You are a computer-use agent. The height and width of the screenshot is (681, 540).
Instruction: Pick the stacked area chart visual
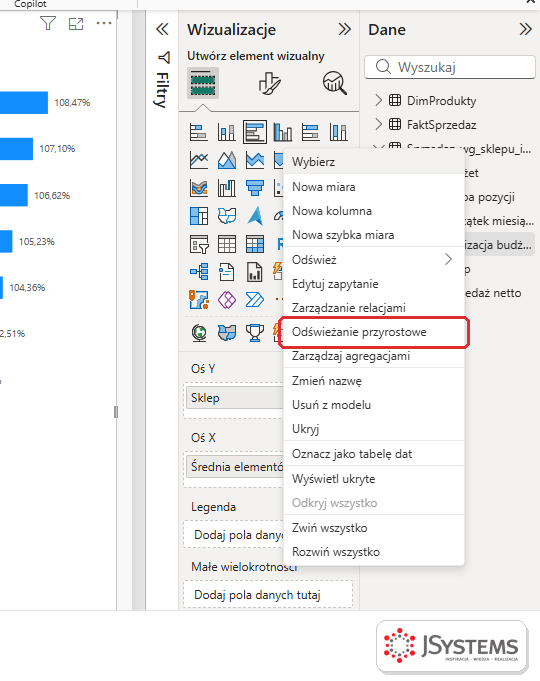[x=255, y=160]
